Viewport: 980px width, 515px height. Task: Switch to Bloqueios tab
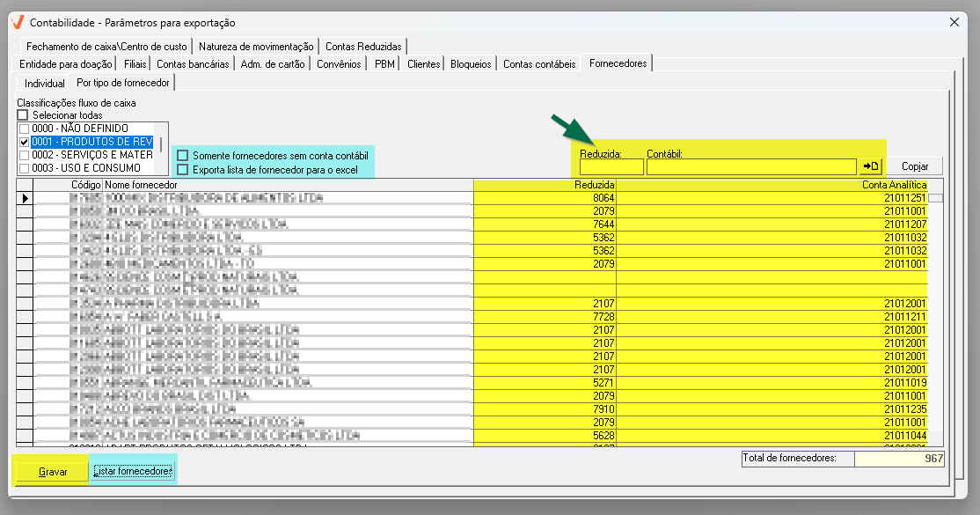(471, 64)
